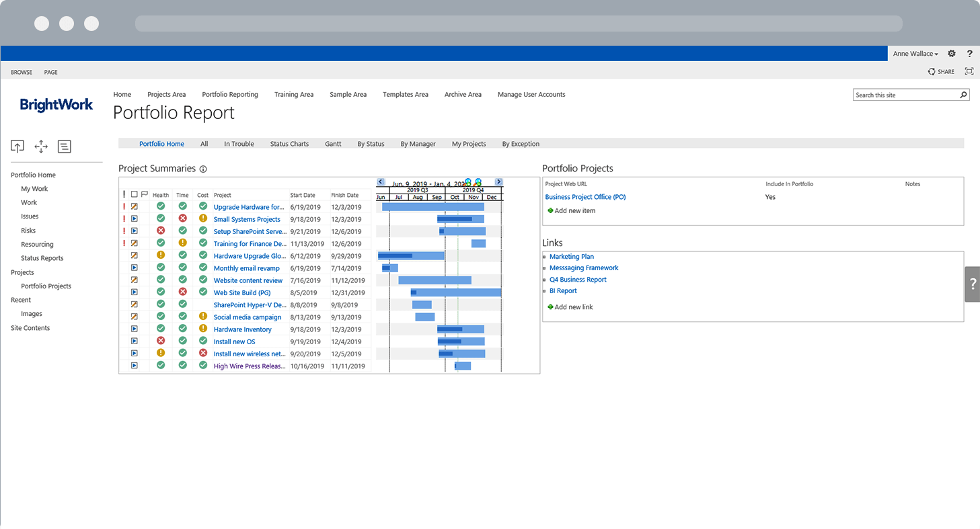
Task: Open Site Contents in sidebar
Action: (30, 328)
